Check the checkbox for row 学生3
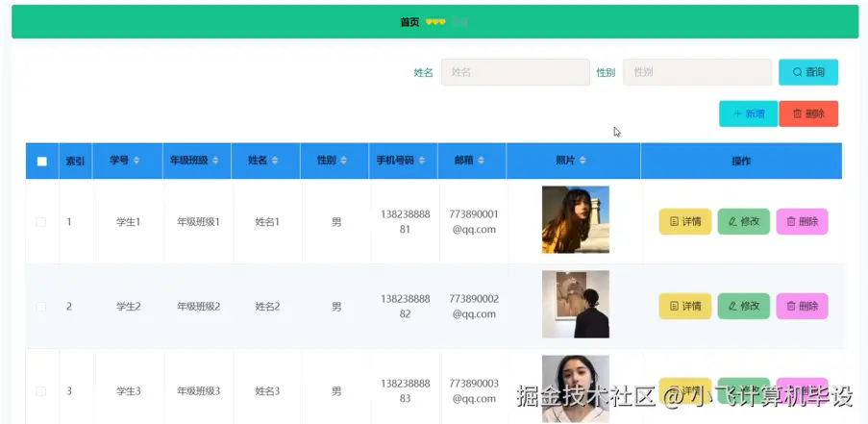Screen dimensions: 868x424 [x=41, y=391]
